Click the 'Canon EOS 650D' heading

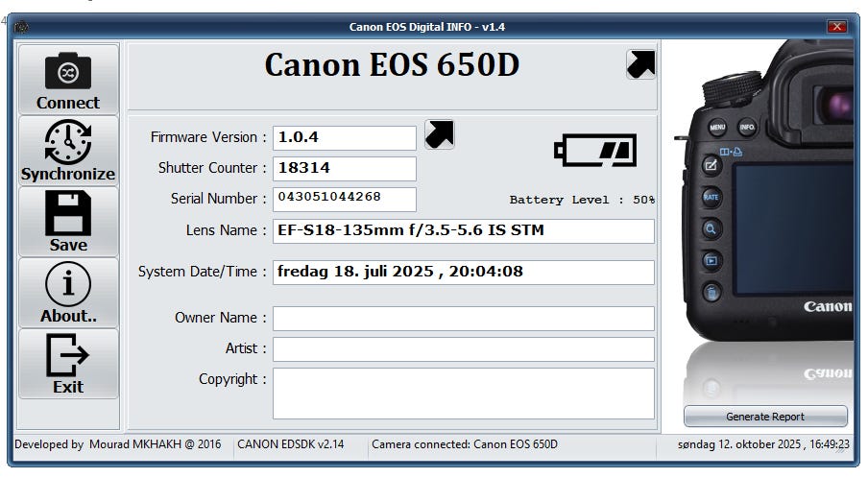pyautogui.click(x=392, y=64)
